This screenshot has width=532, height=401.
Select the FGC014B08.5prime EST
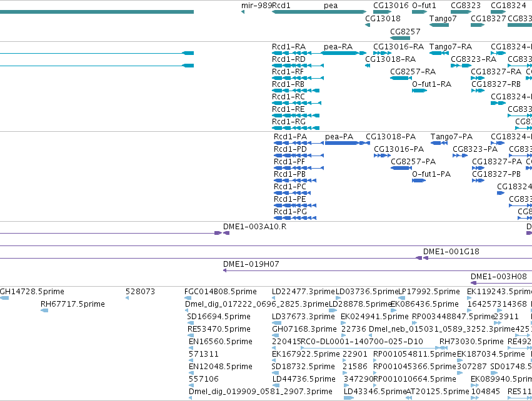(x=189, y=298)
